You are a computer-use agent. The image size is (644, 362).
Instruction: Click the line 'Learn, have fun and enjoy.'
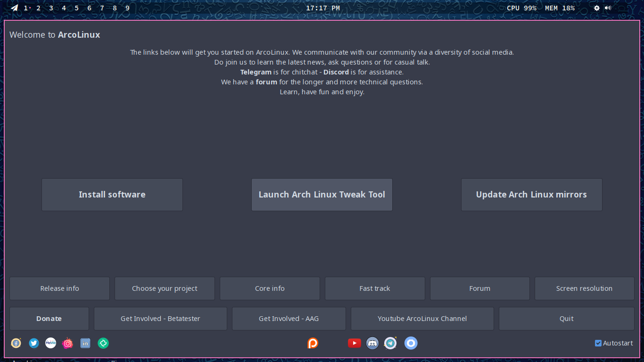point(322,92)
